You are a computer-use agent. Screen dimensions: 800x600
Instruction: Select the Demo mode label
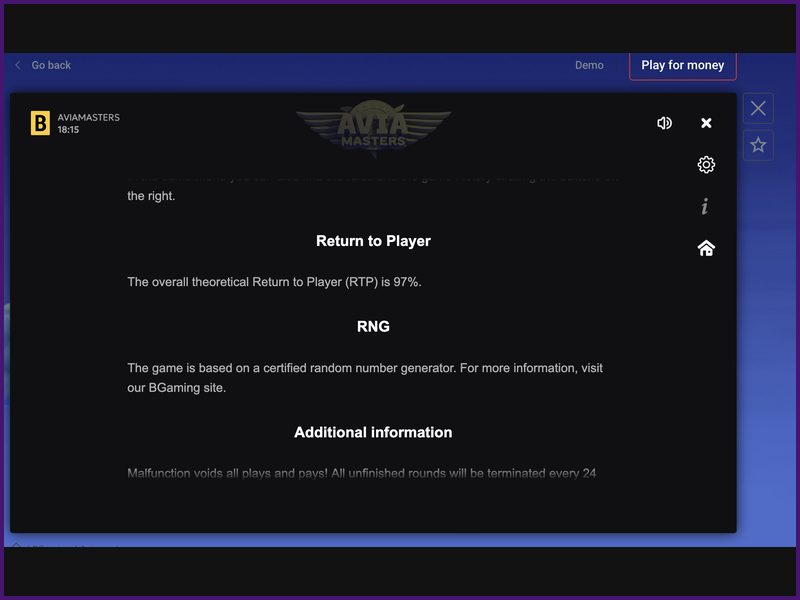point(589,65)
